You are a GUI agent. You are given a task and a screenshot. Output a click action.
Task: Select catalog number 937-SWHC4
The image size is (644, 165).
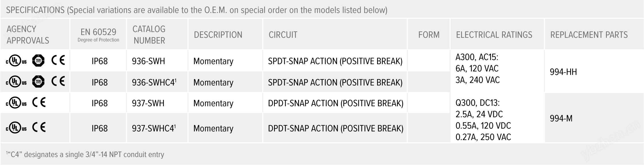154,128
